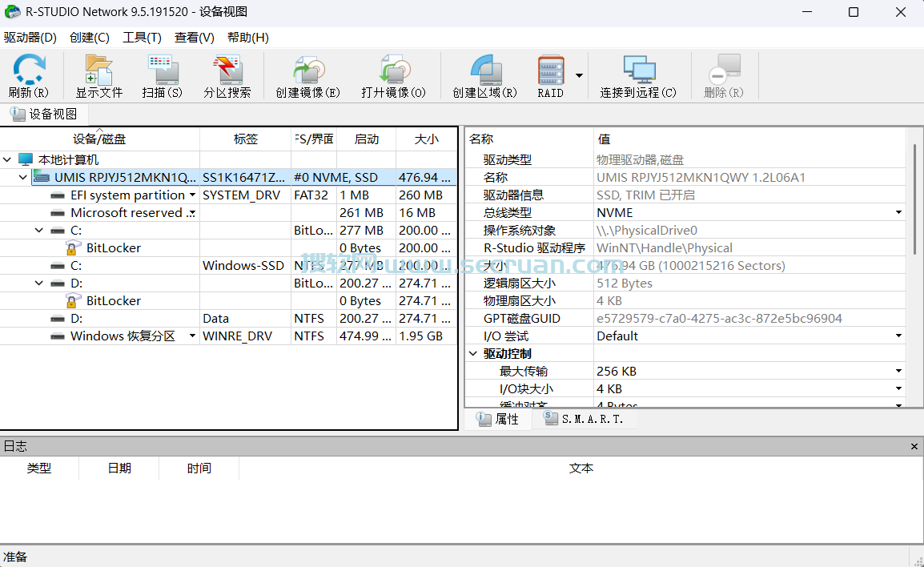Click the UMIS RPJYJ512MKN1Q drive icon
Image resolution: width=924 pixels, height=567 pixels.
click(42, 178)
